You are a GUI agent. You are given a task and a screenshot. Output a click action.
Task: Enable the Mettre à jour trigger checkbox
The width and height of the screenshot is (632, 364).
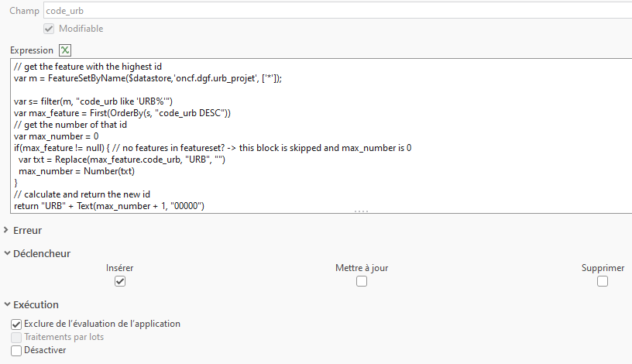click(362, 282)
